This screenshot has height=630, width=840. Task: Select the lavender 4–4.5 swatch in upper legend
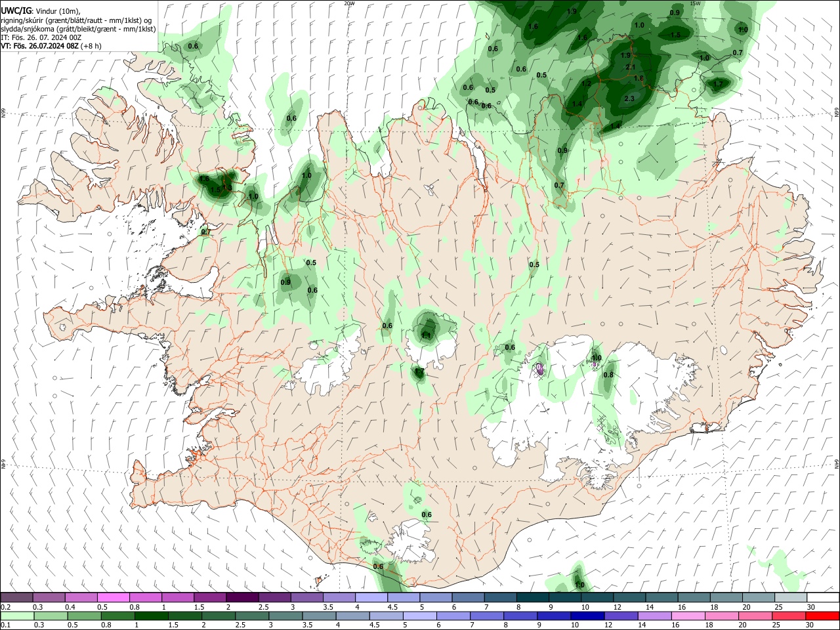371,597
